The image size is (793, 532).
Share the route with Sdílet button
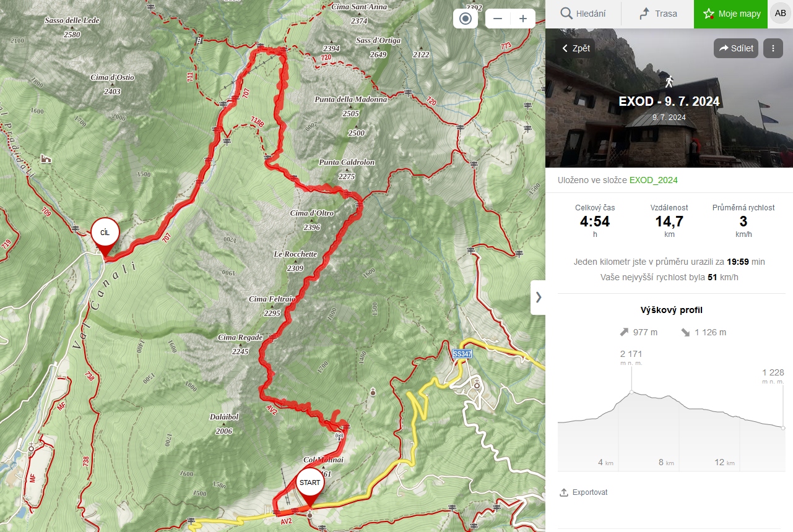coord(736,48)
